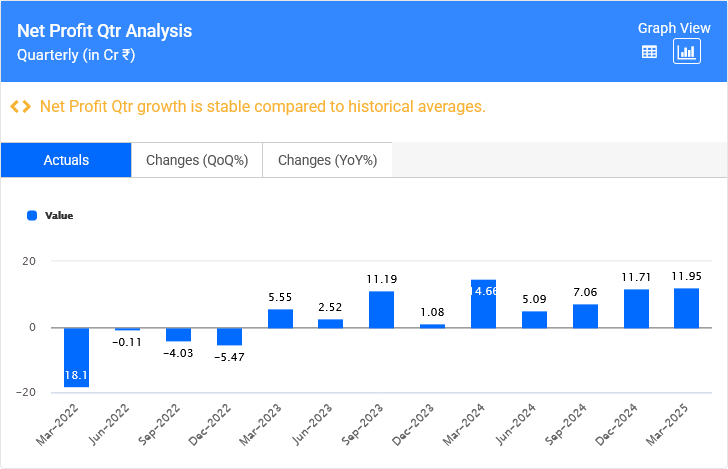
Task: Click the Mar-2024 bar showing 14.66
Action: [x=483, y=303]
